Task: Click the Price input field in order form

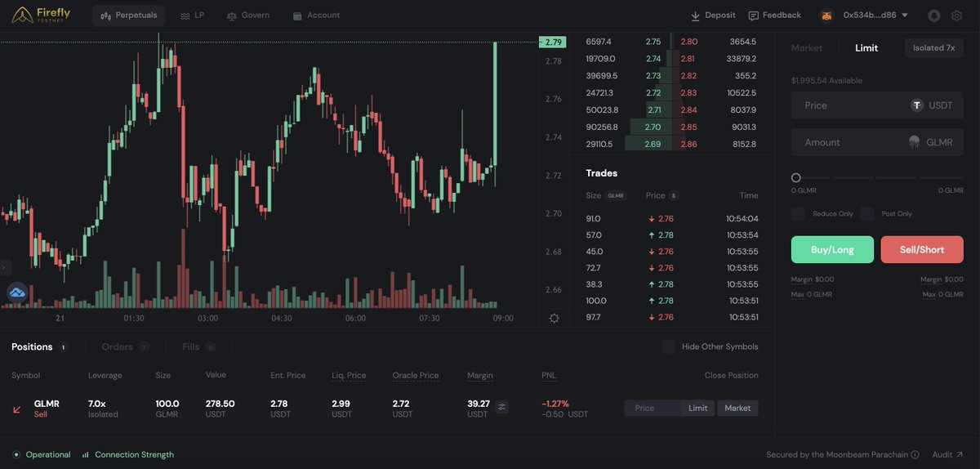Action: [877, 105]
